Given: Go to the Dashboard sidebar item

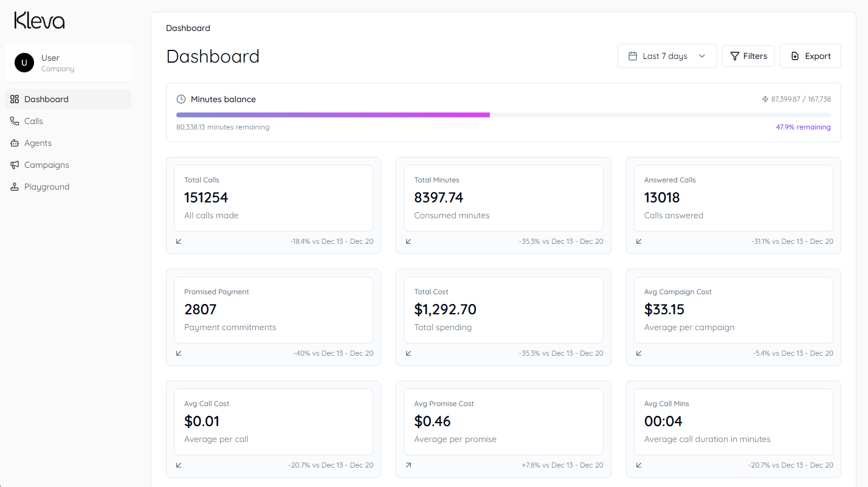Looking at the screenshot, I should pos(47,99).
